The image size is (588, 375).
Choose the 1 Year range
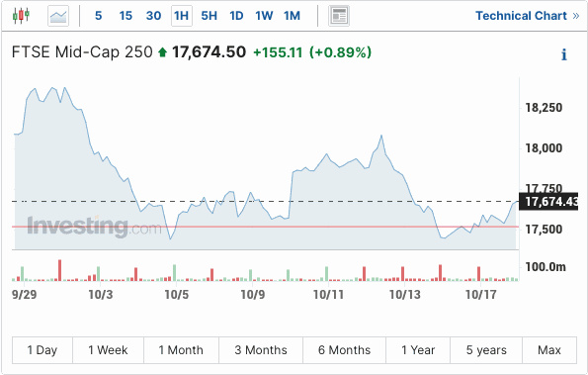point(418,350)
